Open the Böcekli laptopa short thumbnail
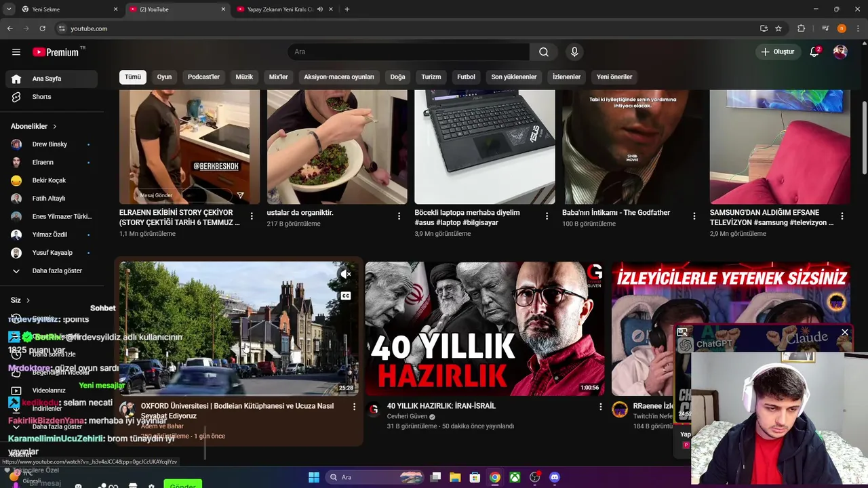 click(485, 146)
